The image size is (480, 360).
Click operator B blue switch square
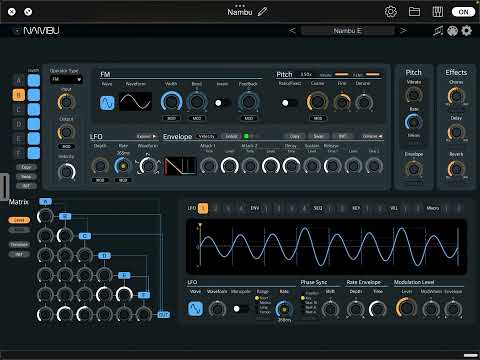(34, 95)
